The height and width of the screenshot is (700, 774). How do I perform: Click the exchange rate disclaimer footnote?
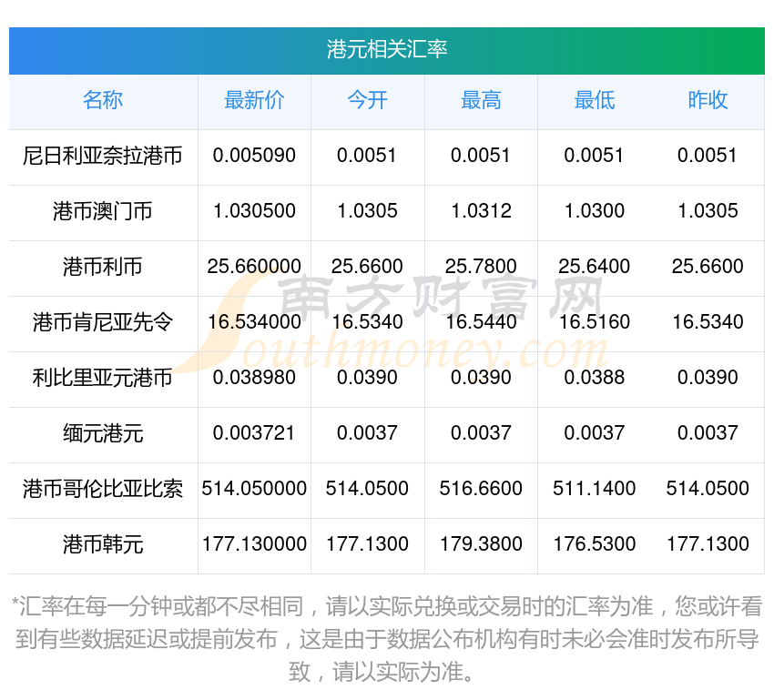[x=386, y=639]
